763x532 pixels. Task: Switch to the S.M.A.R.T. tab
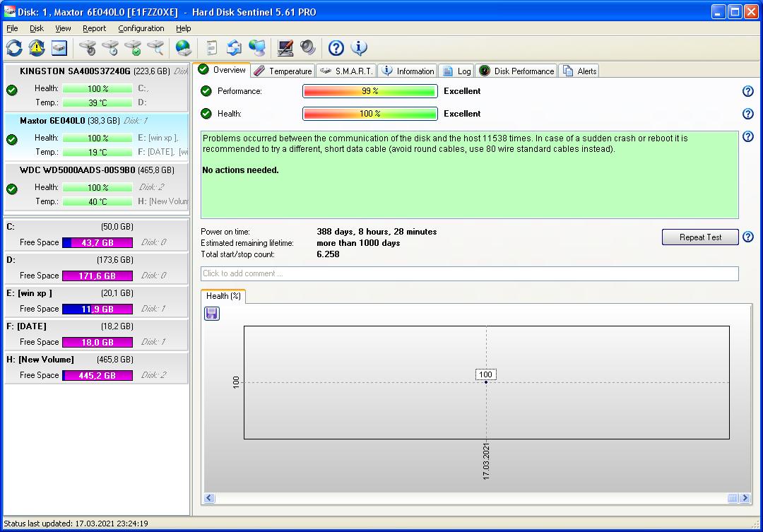coord(346,71)
